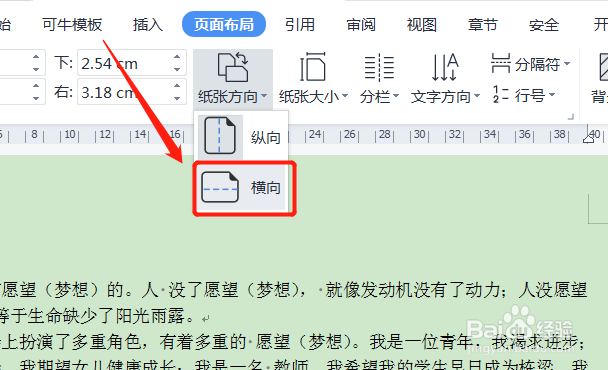Expand the 分栏 dropdown arrow

tap(396, 96)
